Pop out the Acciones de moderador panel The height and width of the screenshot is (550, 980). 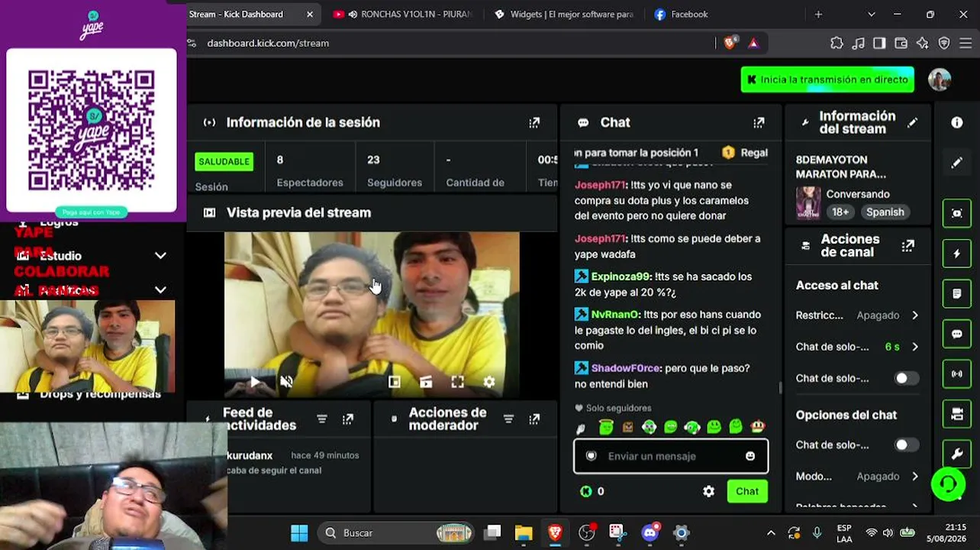click(x=534, y=419)
